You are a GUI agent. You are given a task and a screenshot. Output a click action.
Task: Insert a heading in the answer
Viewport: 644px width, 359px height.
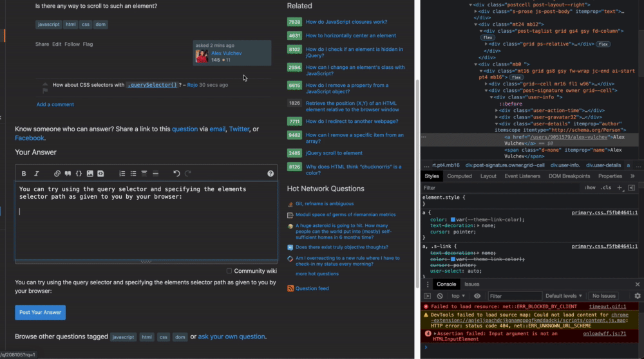point(144,174)
